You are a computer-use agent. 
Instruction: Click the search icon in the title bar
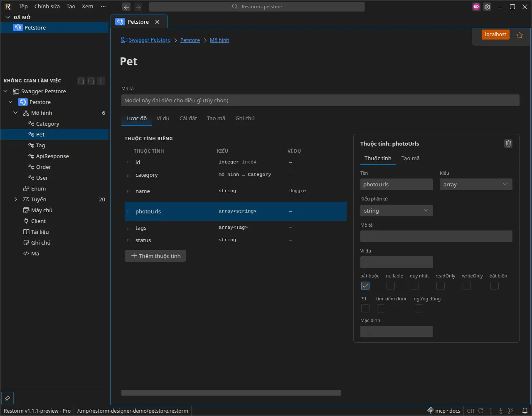(235, 7)
